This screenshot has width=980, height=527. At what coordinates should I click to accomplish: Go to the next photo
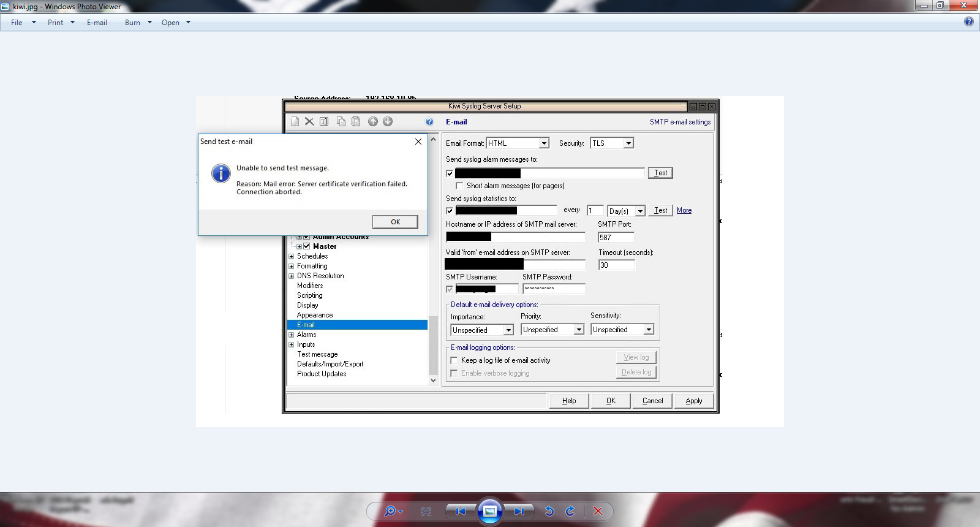(x=519, y=511)
